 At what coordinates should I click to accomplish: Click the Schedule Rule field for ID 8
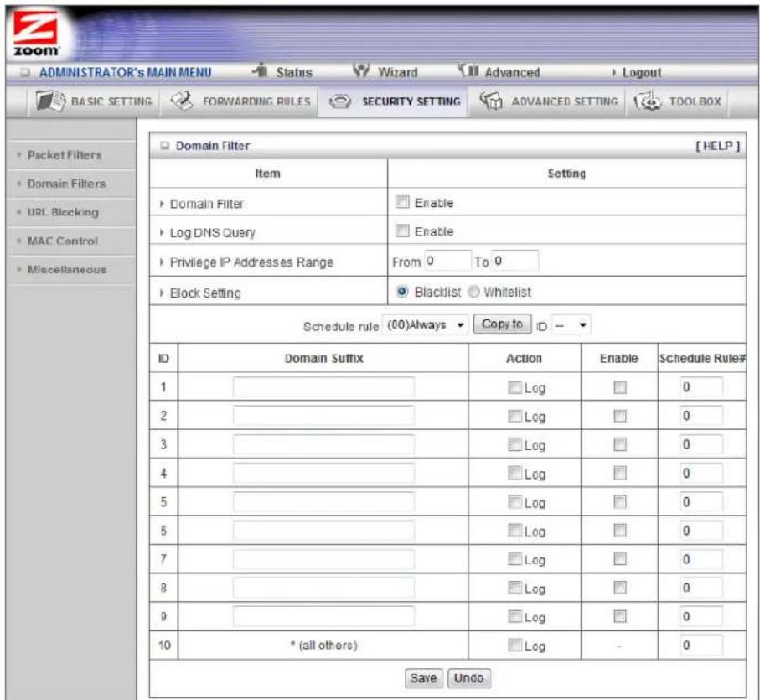click(x=701, y=588)
